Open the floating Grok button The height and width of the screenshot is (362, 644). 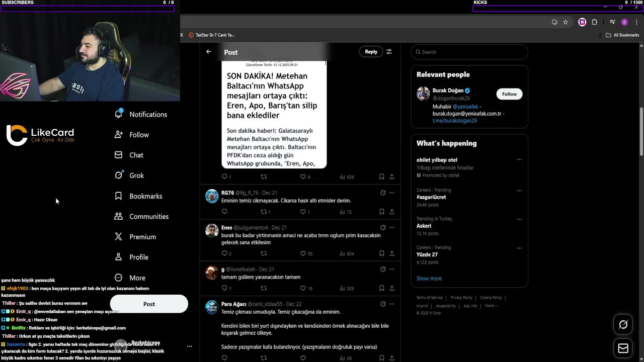[623, 325]
